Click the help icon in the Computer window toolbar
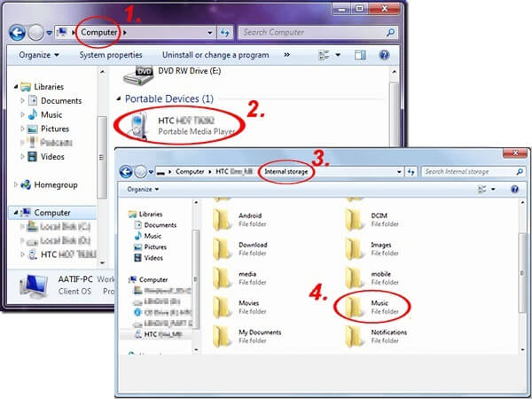The image size is (532, 399). pyautogui.click(x=384, y=55)
